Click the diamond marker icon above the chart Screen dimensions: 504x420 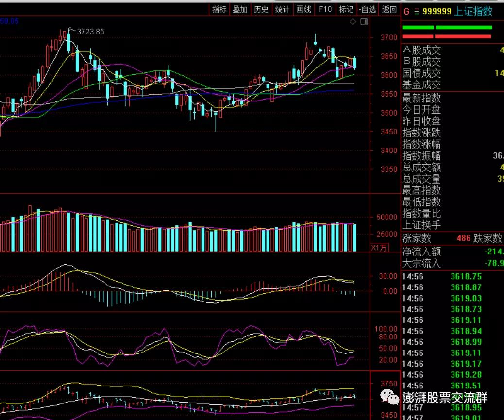point(353,22)
